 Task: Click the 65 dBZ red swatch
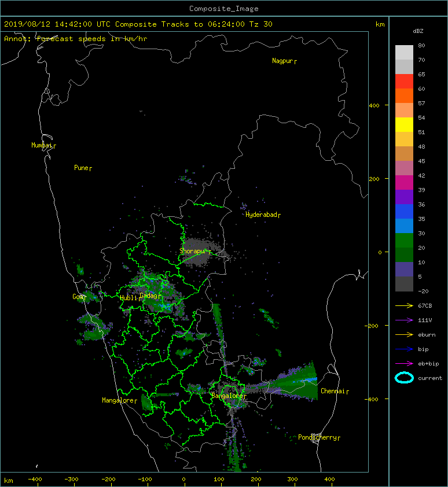404,81
